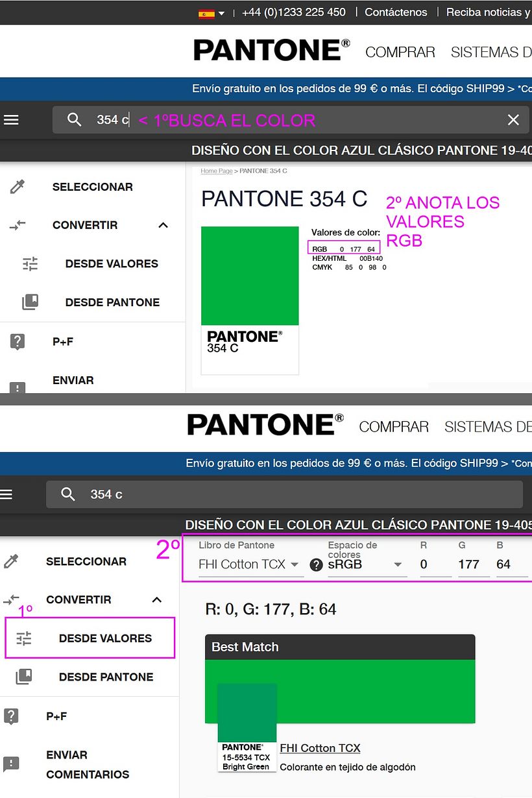Click the question-mark P+F icon in bottom screenshot

coord(11,716)
